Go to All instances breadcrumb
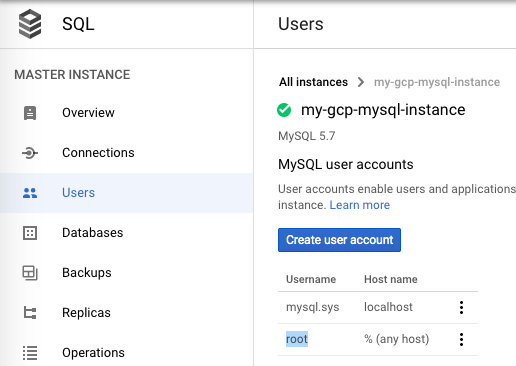The image size is (516, 366). pyautogui.click(x=313, y=82)
